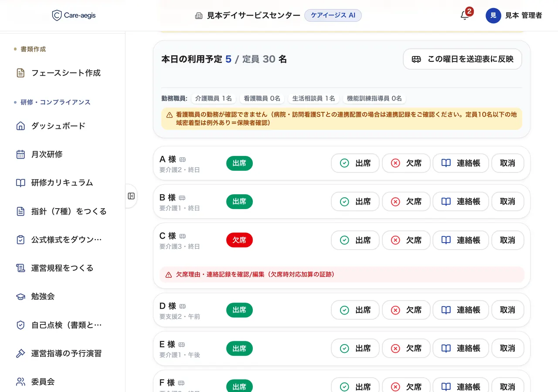This screenshot has width=558, height=392.
Task: Click the Care-aegis shield logo icon
Action: (x=57, y=16)
